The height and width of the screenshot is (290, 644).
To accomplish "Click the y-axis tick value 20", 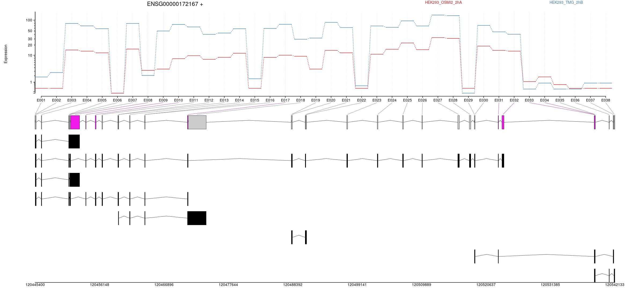I will 30,45.
